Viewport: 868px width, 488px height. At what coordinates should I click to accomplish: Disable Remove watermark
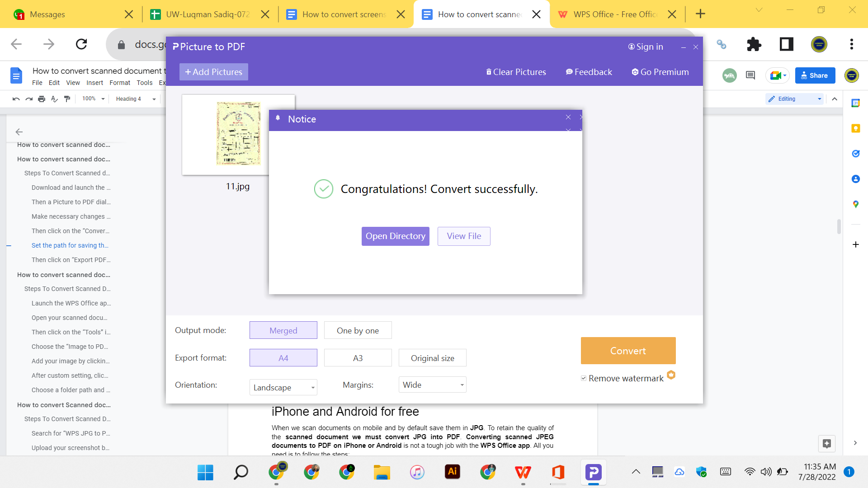click(x=584, y=378)
